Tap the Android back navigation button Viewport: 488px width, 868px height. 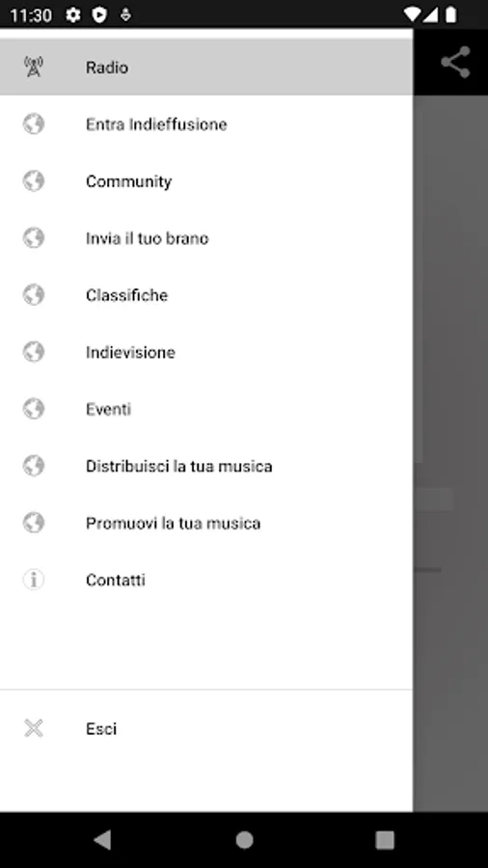point(102,840)
